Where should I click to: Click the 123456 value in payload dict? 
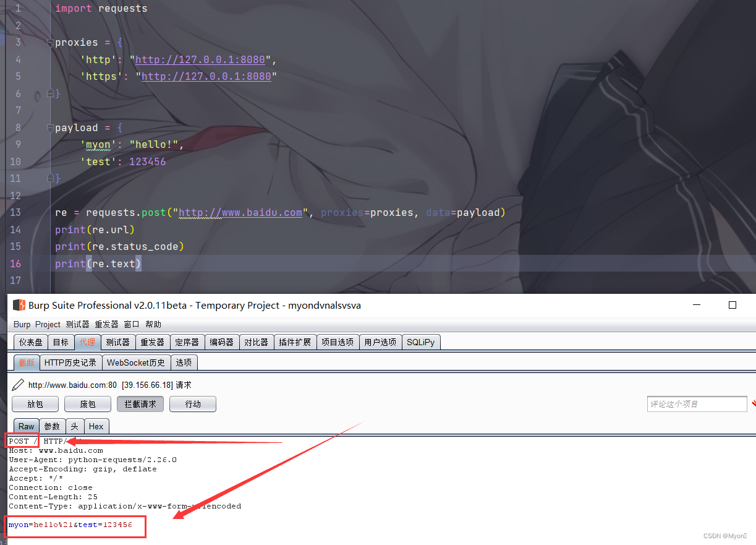pyautogui.click(x=148, y=162)
